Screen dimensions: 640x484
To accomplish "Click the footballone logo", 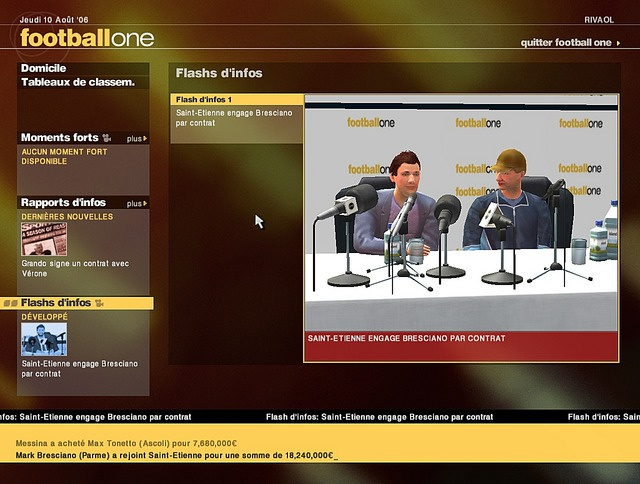I will (87, 38).
